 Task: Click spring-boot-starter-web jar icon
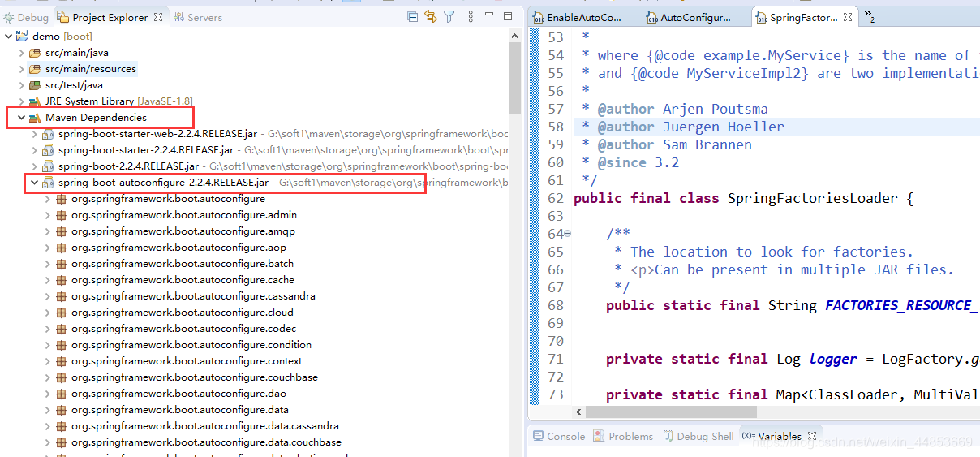tap(48, 134)
